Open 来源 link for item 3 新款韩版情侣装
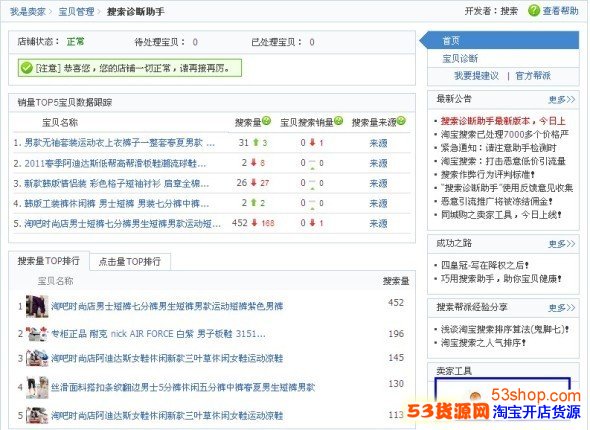The height and width of the screenshot is (430, 590). point(378,183)
